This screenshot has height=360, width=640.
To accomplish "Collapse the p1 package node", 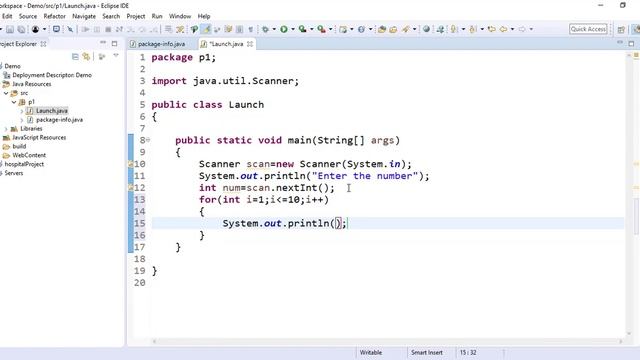I will click(x=14, y=102).
